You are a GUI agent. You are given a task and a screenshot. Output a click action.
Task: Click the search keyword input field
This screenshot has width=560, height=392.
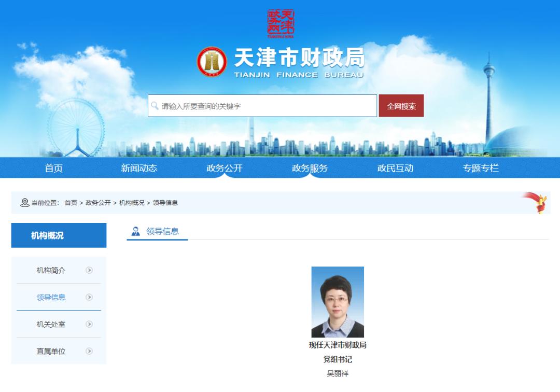click(x=259, y=106)
